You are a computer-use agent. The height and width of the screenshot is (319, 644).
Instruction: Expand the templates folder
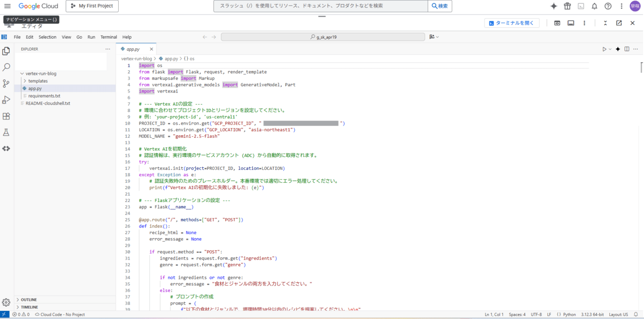click(38, 81)
